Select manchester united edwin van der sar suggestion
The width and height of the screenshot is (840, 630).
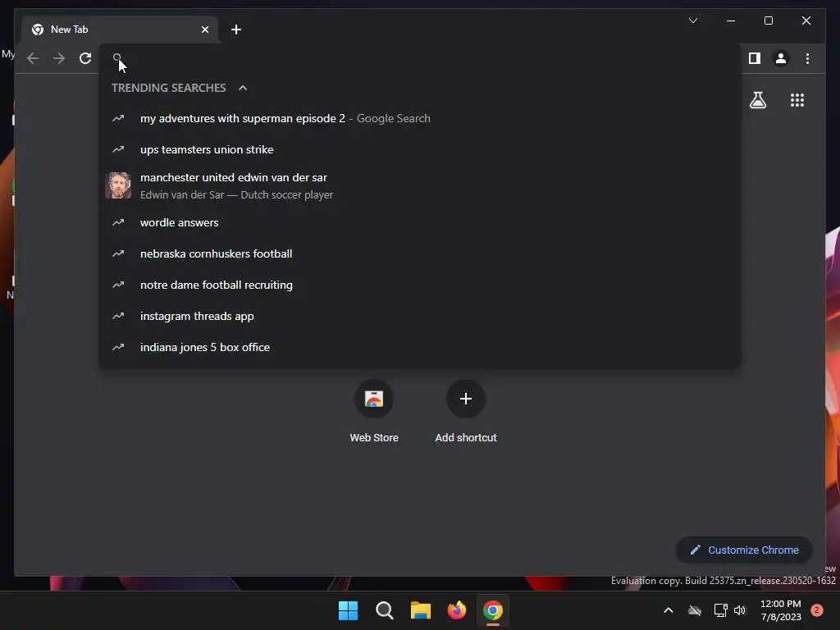420,186
